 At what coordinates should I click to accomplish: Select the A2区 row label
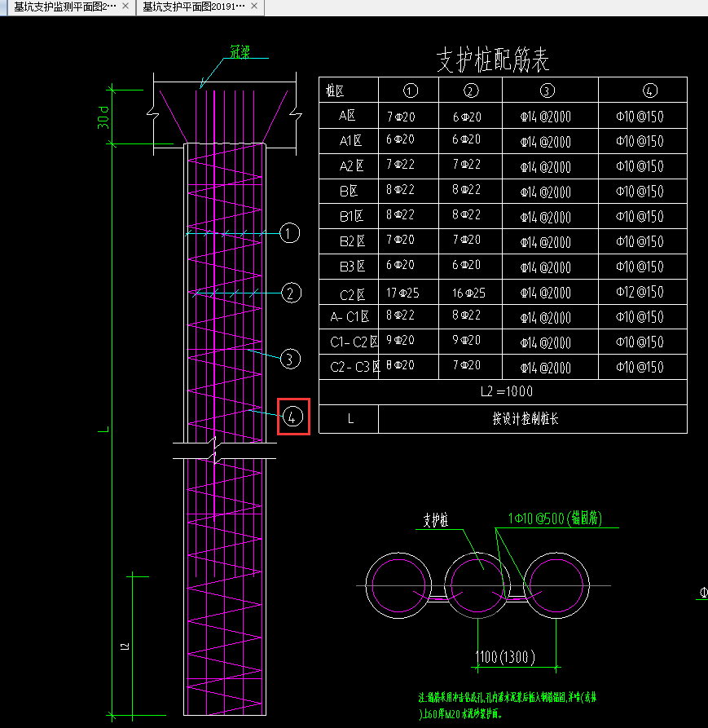click(x=351, y=165)
